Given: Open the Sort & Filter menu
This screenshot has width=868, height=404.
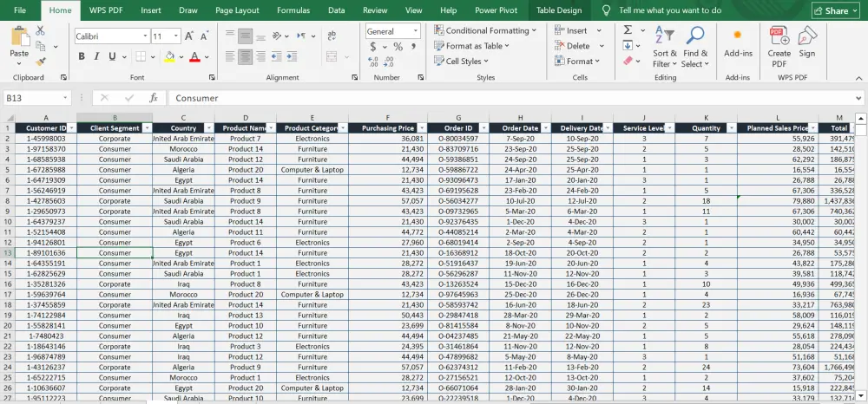Looking at the screenshot, I should point(664,47).
